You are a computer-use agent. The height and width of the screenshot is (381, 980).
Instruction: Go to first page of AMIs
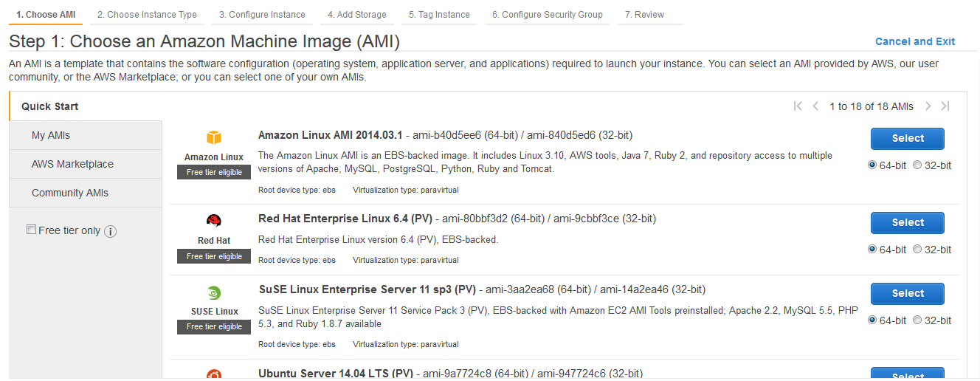pyautogui.click(x=798, y=106)
